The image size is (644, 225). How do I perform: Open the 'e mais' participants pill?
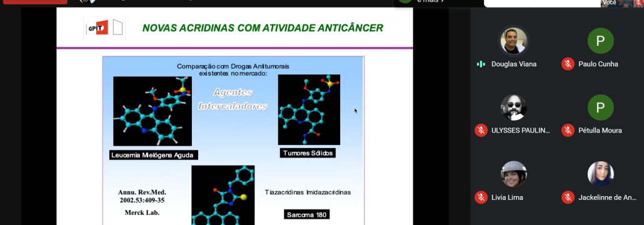[438, 2]
